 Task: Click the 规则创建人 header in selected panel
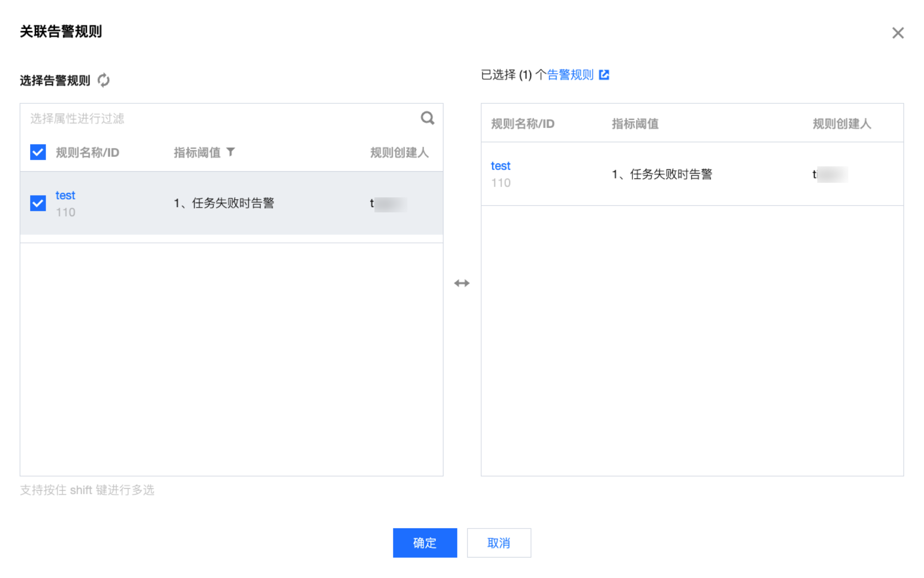coord(842,124)
